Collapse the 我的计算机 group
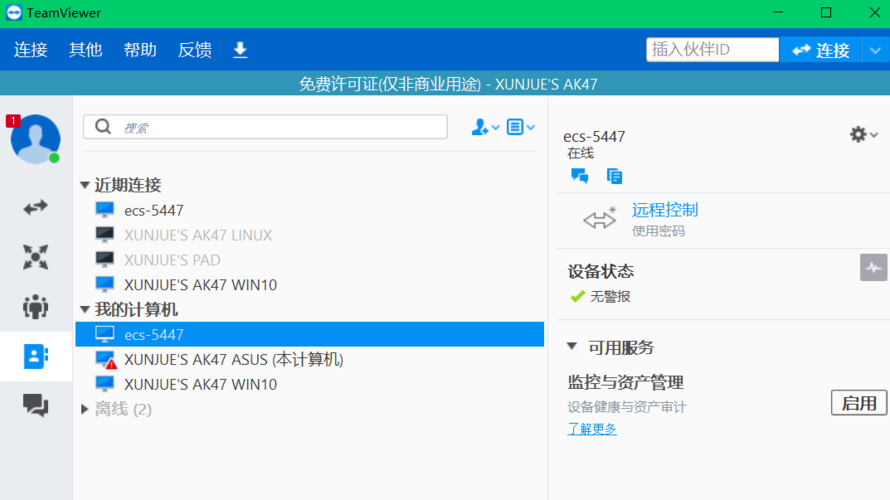Viewport: 890px width, 500px height. 85,310
